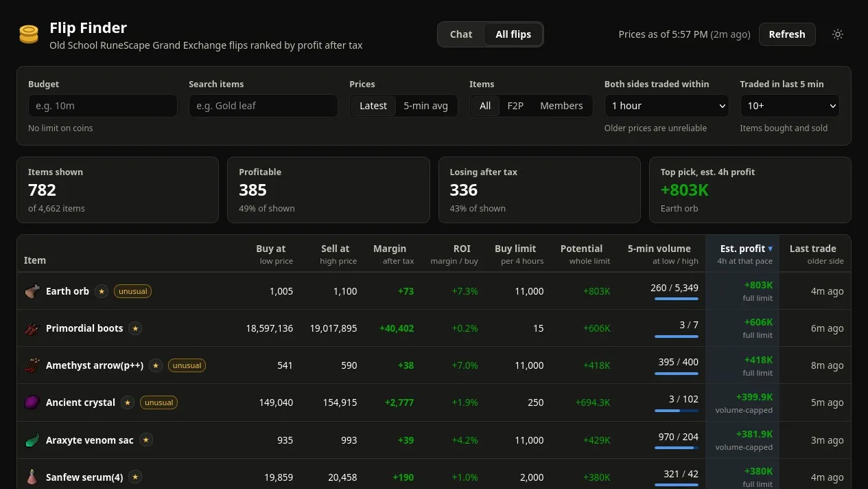Favorite Earth orb with its star

tap(102, 291)
